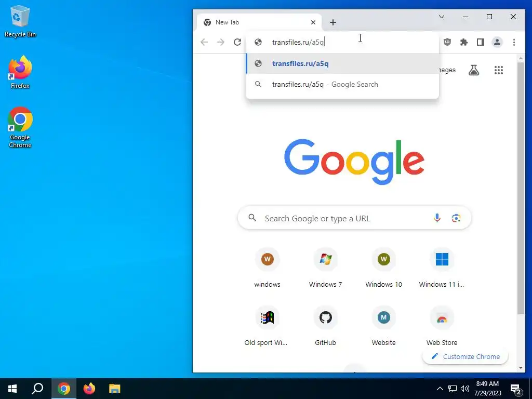
Task: Close the New Tab tab
Action: 313,22
